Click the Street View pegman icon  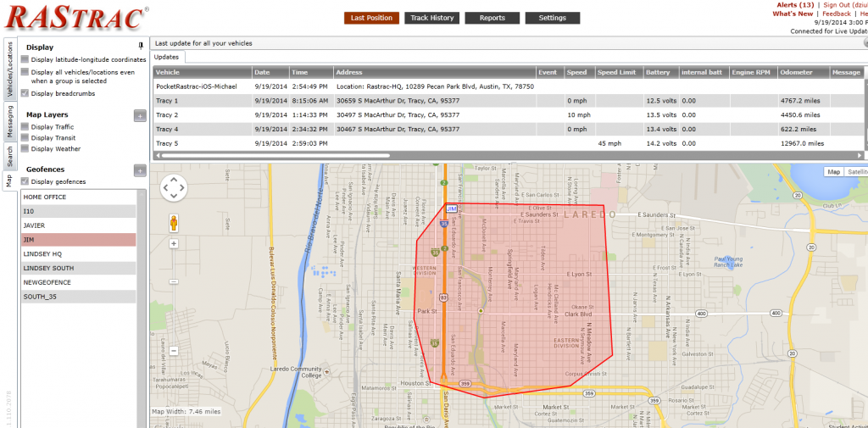[174, 223]
